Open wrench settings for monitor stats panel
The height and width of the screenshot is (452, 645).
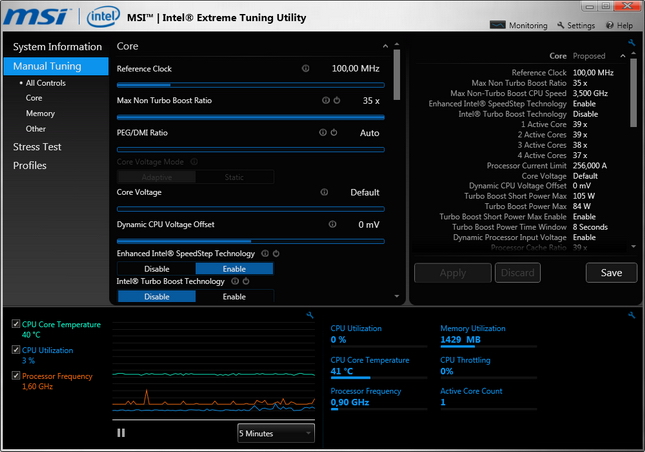coord(631,315)
